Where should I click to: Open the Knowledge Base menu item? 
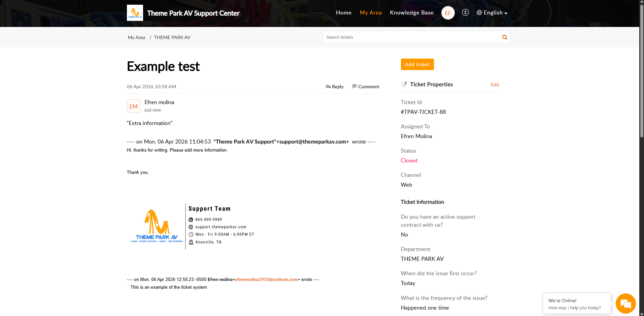tap(411, 12)
